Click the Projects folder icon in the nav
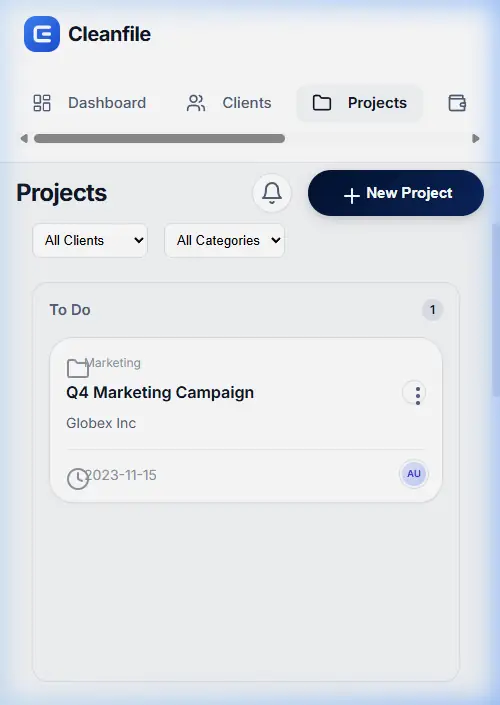This screenshot has height=705, width=500. 322,103
